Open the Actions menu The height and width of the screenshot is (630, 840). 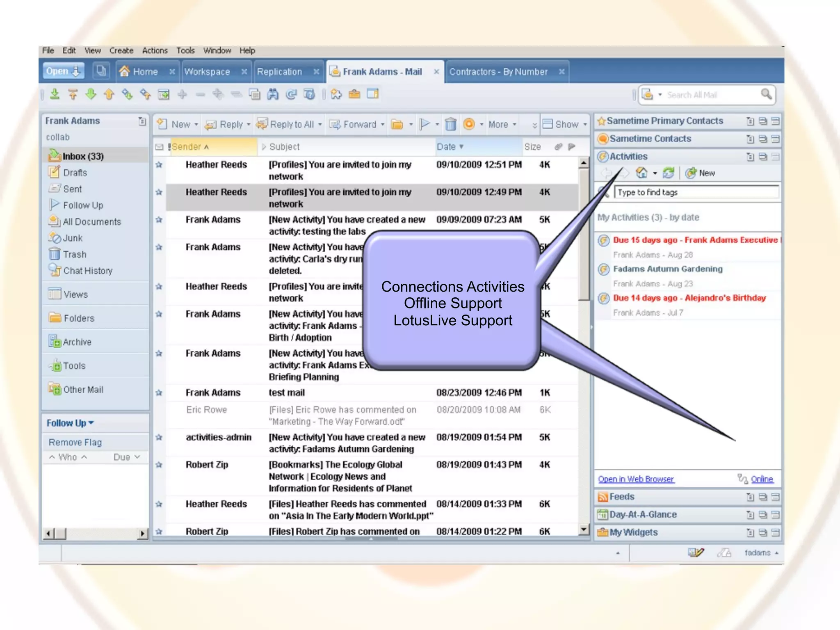click(155, 50)
